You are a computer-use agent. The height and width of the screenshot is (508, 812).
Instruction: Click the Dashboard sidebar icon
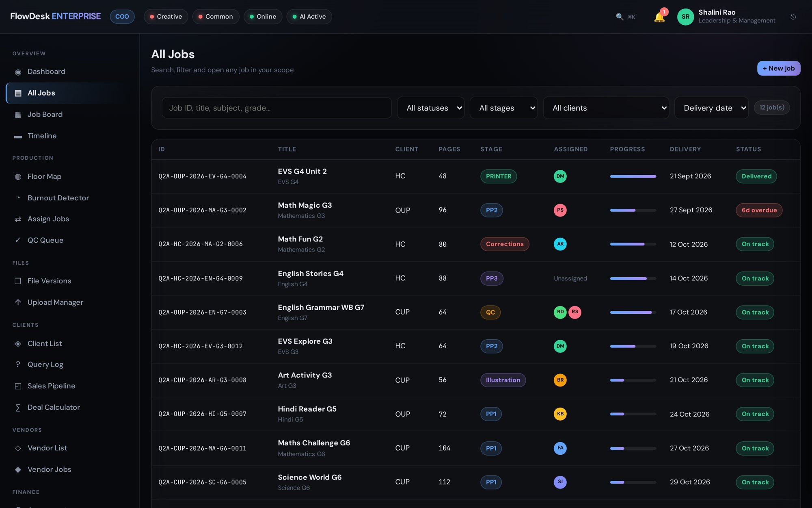pos(18,72)
